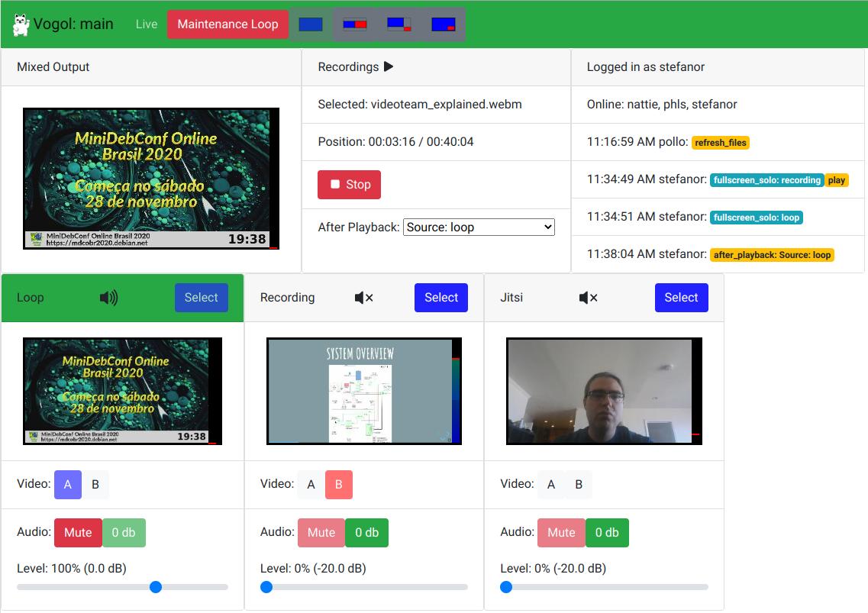This screenshot has height=613, width=868.
Task: Choose the side-by-side equal layout icon
Action: click(355, 24)
